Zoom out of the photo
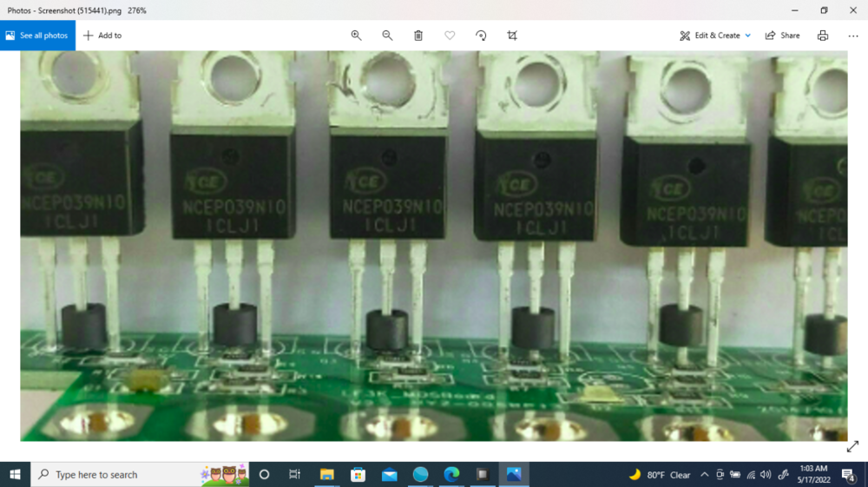 [x=387, y=36]
